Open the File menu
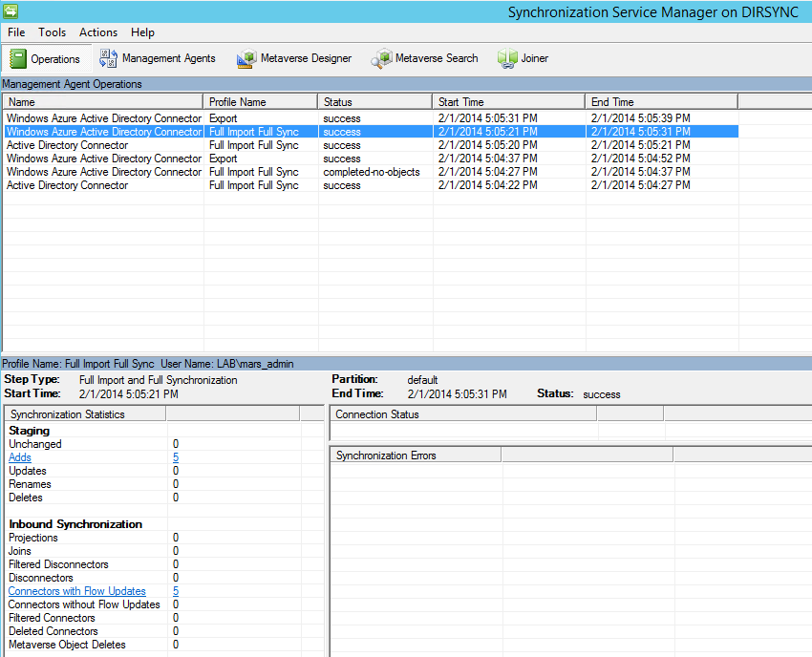The width and height of the screenshot is (812, 657). [x=16, y=32]
